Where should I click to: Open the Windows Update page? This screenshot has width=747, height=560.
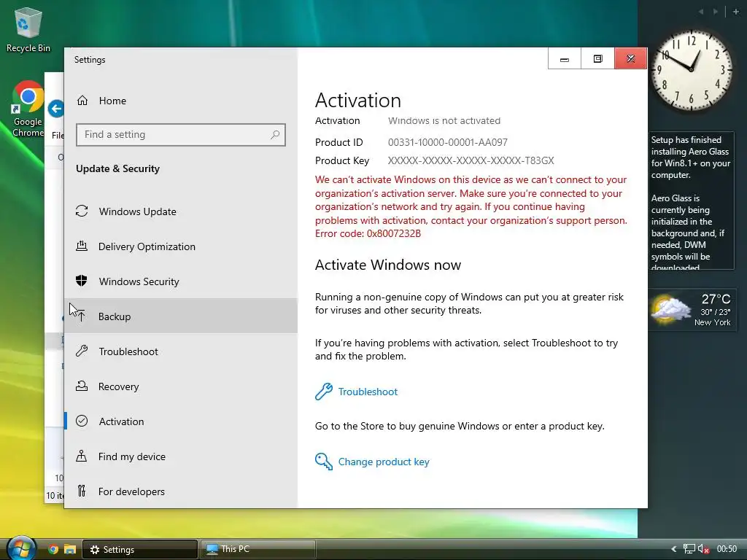click(181, 211)
